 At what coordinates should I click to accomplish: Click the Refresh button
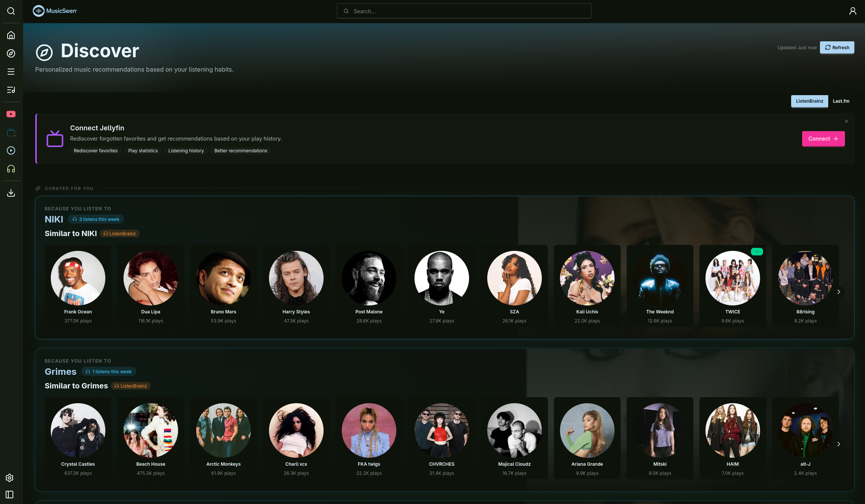coord(837,47)
